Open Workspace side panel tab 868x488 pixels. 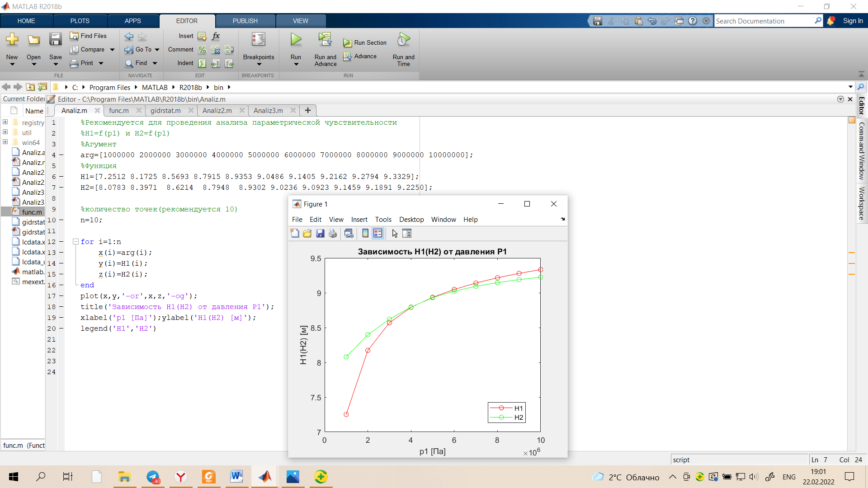point(862,203)
